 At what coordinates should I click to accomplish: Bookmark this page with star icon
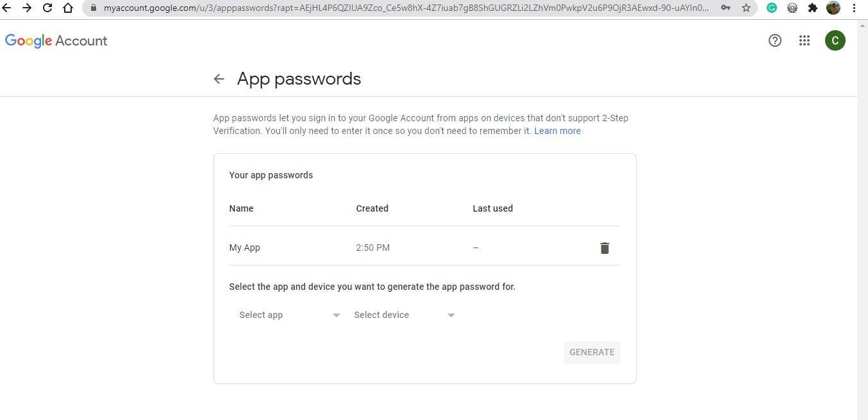click(x=746, y=8)
